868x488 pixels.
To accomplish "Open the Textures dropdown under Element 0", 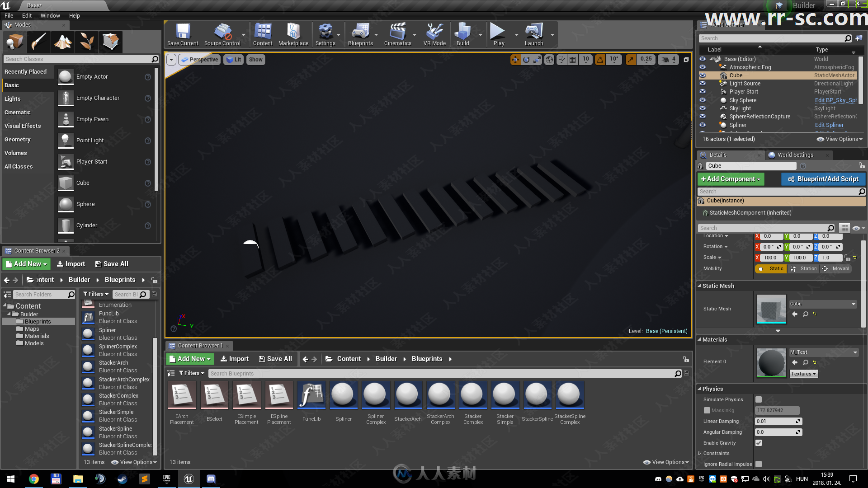I will pyautogui.click(x=804, y=374).
